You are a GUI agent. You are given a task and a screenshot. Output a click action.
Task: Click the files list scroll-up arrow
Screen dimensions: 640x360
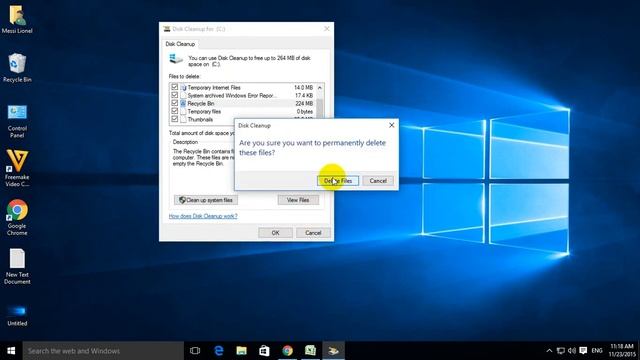tap(320, 87)
